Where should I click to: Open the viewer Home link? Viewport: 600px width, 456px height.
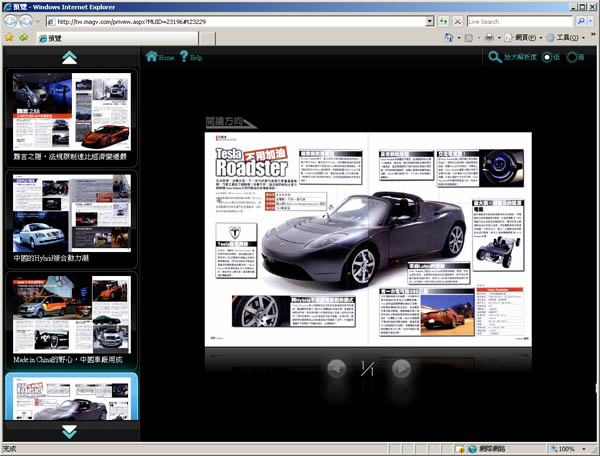point(160,57)
